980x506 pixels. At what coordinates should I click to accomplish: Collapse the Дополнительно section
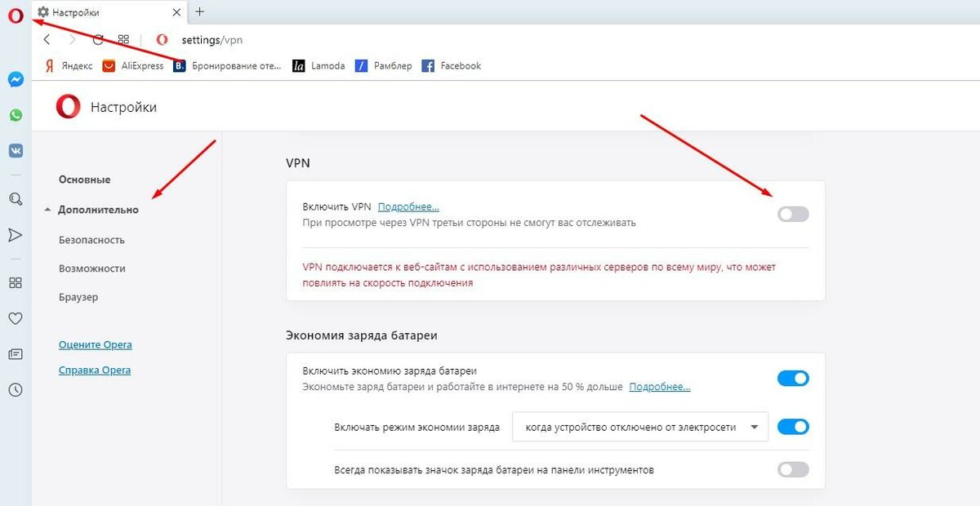pos(92,210)
